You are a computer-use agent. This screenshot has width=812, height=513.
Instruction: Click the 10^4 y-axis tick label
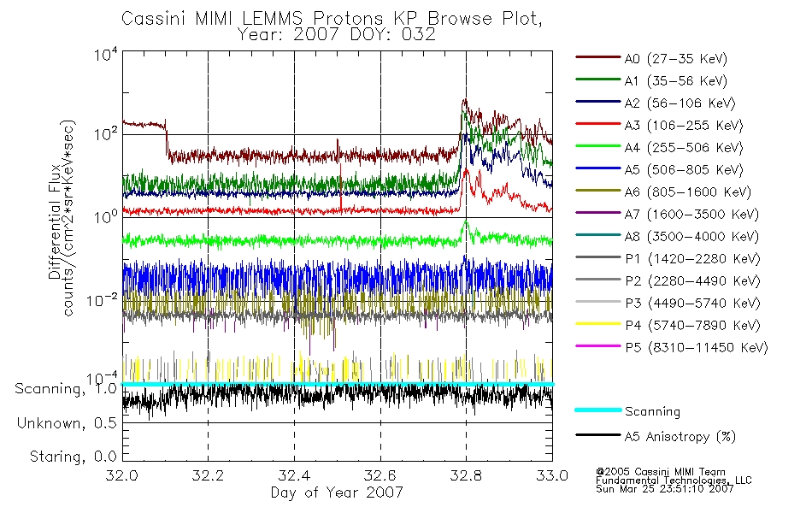pyautogui.click(x=106, y=54)
